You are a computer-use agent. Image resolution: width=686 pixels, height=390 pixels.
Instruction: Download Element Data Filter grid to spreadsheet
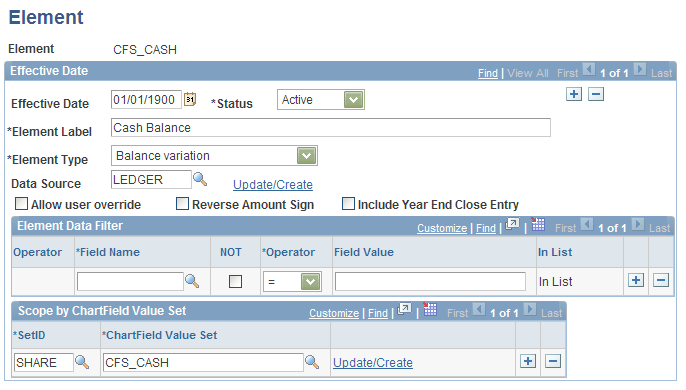(538, 224)
